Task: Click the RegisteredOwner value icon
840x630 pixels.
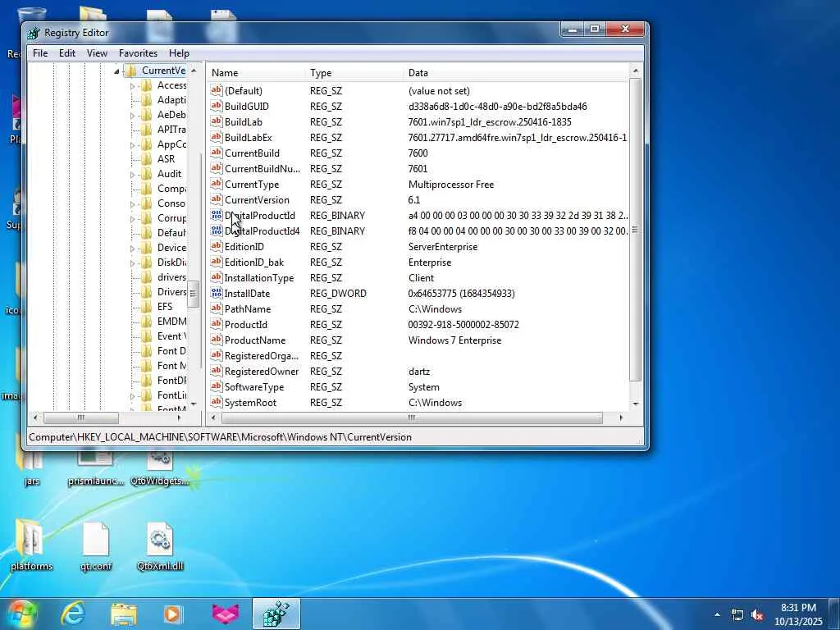Action: tap(216, 371)
